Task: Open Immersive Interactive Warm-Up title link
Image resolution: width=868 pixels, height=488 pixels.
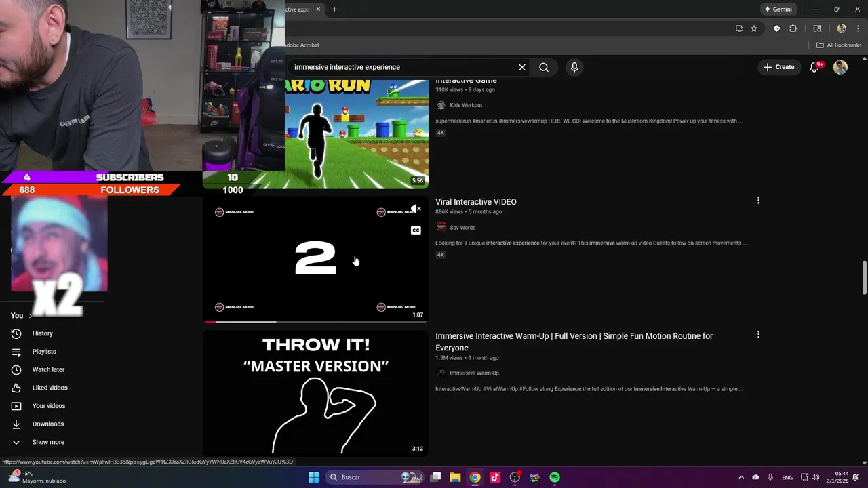Action: (574, 342)
